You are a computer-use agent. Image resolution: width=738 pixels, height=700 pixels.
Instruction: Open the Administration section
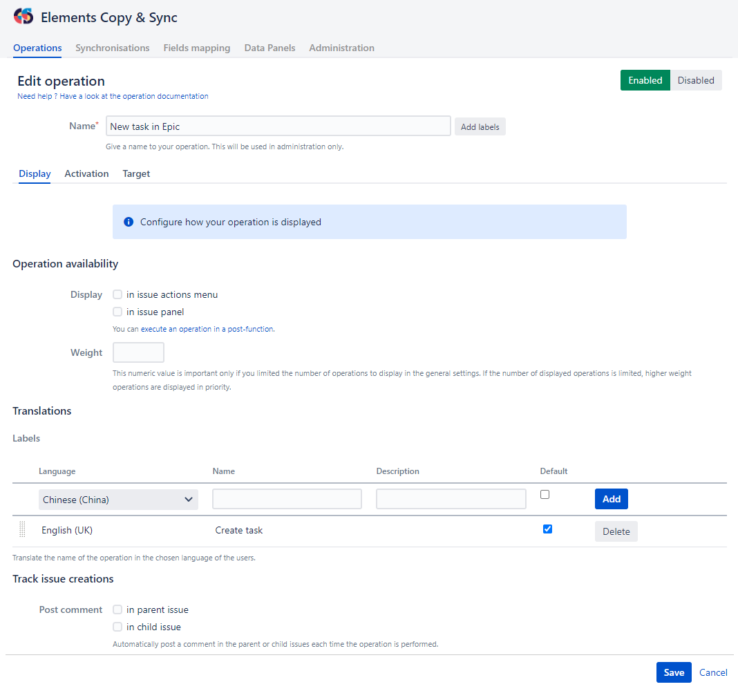pyautogui.click(x=341, y=48)
